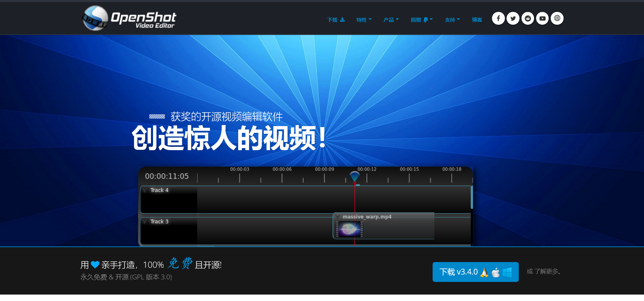Open the OpenShot Twitter icon
This screenshot has height=301, width=644.
pos(513,18)
